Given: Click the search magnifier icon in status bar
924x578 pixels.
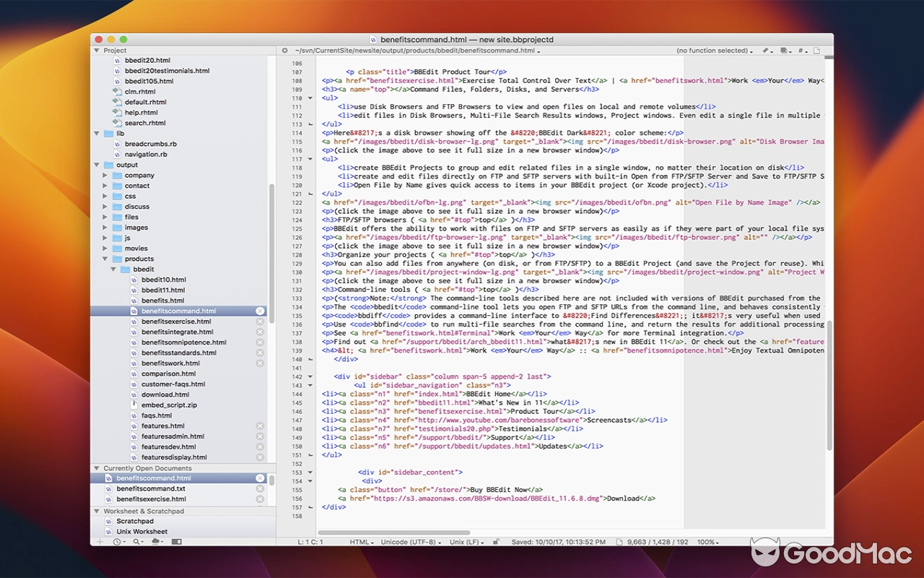Looking at the screenshot, I should point(136,541).
